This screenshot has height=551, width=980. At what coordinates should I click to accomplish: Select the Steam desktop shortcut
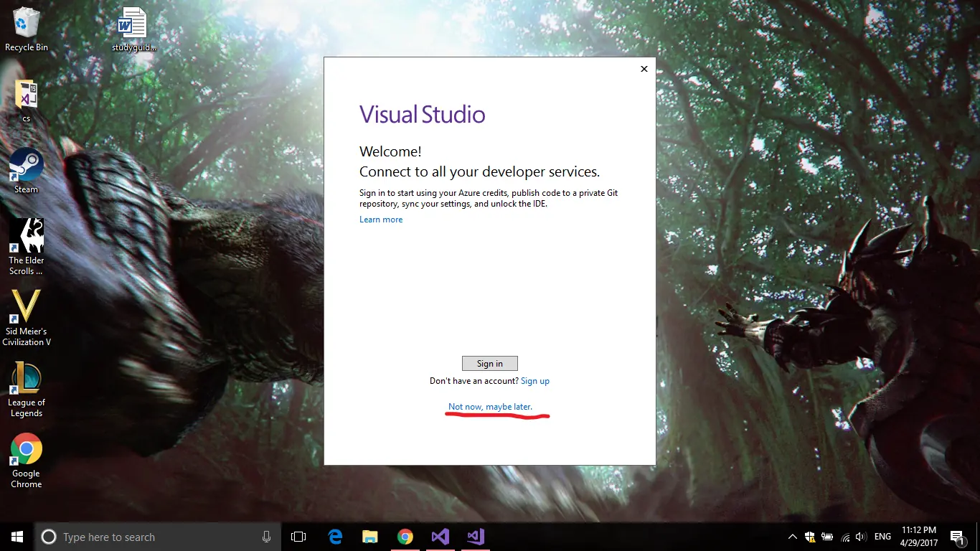pos(27,171)
